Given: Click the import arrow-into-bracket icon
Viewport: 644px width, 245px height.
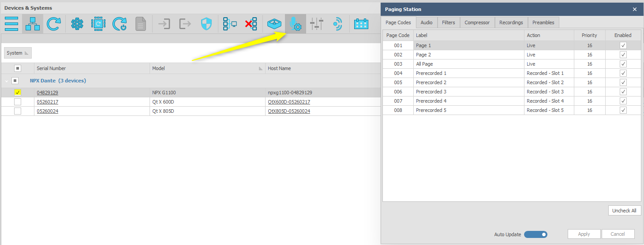Looking at the screenshot, I should tap(164, 24).
